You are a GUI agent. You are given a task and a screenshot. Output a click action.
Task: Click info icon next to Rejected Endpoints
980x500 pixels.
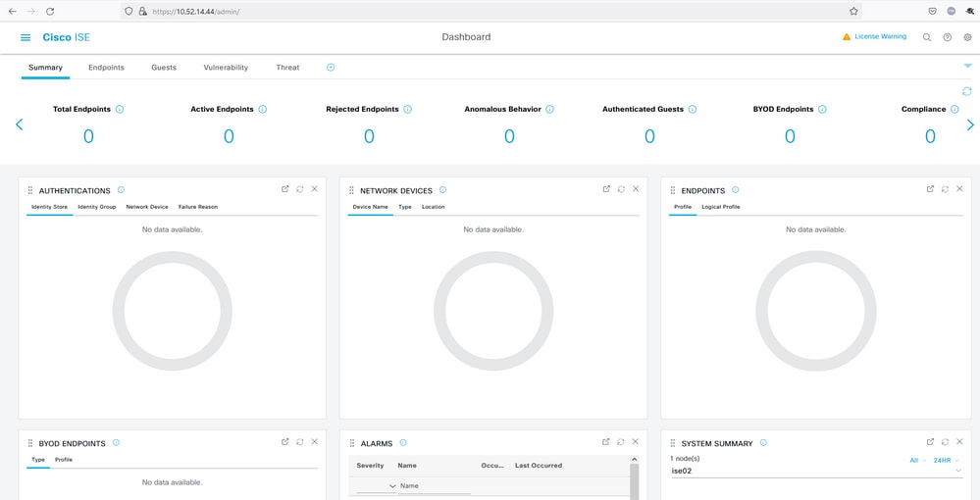pyautogui.click(x=407, y=109)
